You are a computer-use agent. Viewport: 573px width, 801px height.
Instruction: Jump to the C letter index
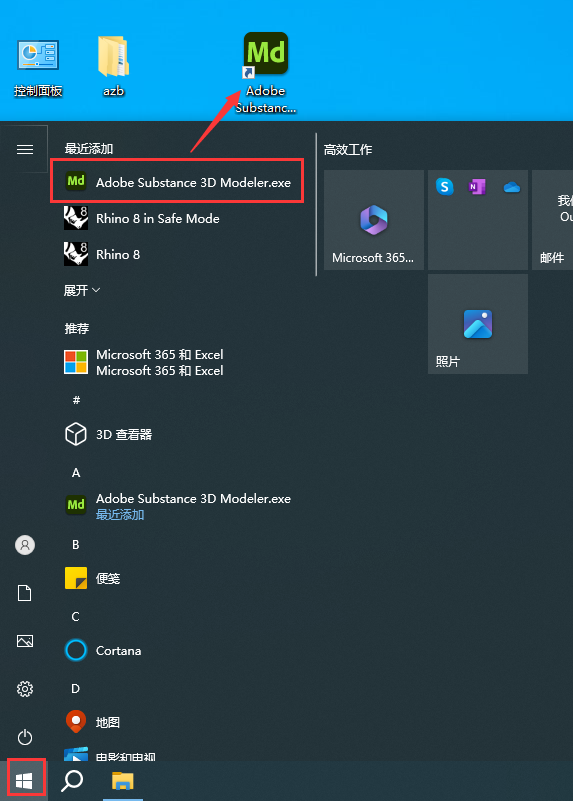pyautogui.click(x=76, y=617)
